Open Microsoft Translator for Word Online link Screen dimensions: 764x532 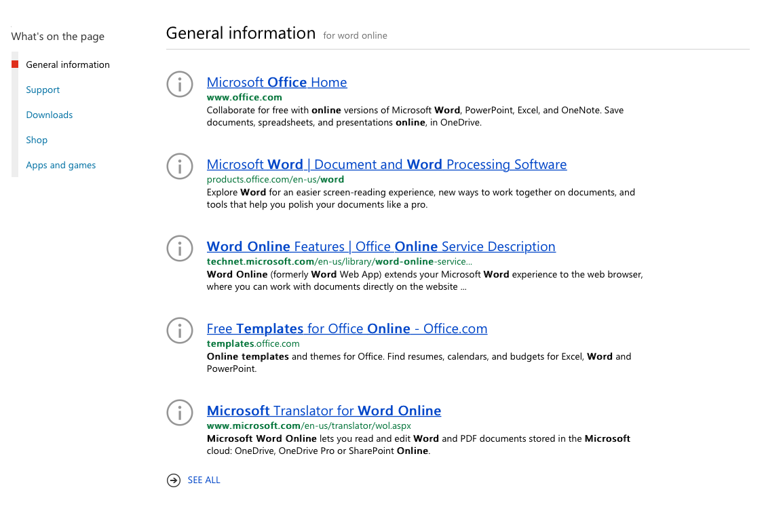pyautogui.click(x=324, y=411)
